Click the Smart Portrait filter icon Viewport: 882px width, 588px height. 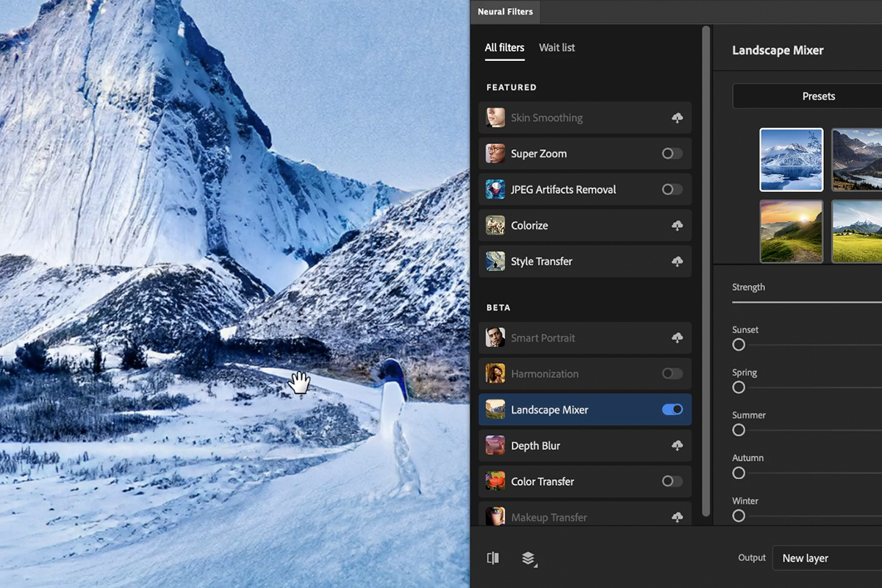495,337
